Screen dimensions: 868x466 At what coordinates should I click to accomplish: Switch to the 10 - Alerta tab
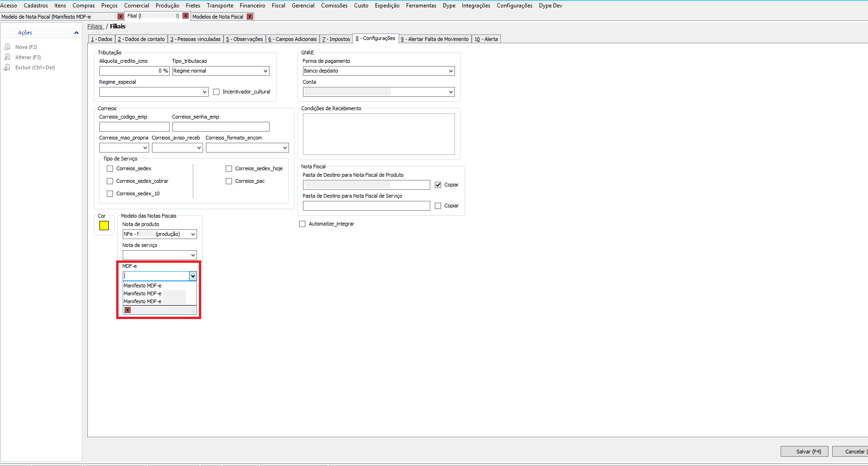pyautogui.click(x=486, y=40)
